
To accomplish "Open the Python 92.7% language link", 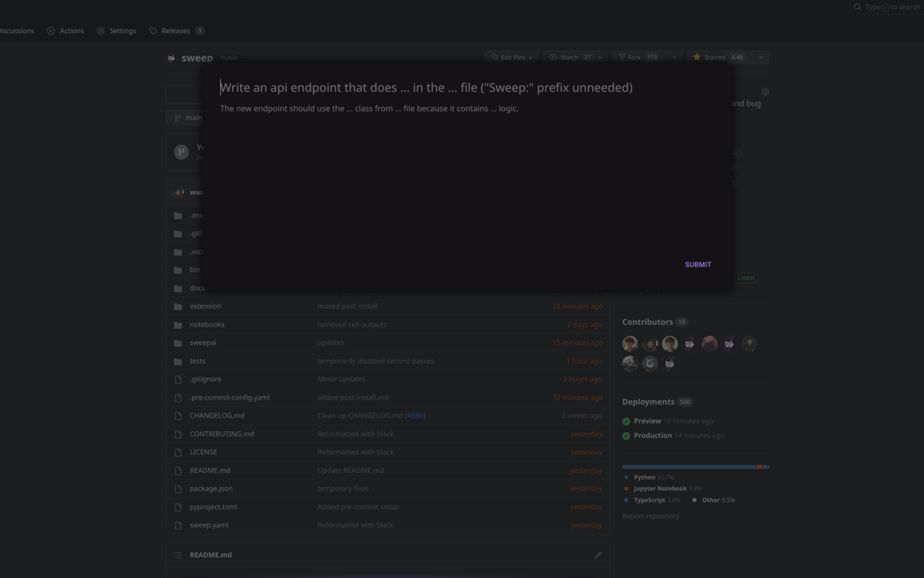I will click(x=653, y=478).
